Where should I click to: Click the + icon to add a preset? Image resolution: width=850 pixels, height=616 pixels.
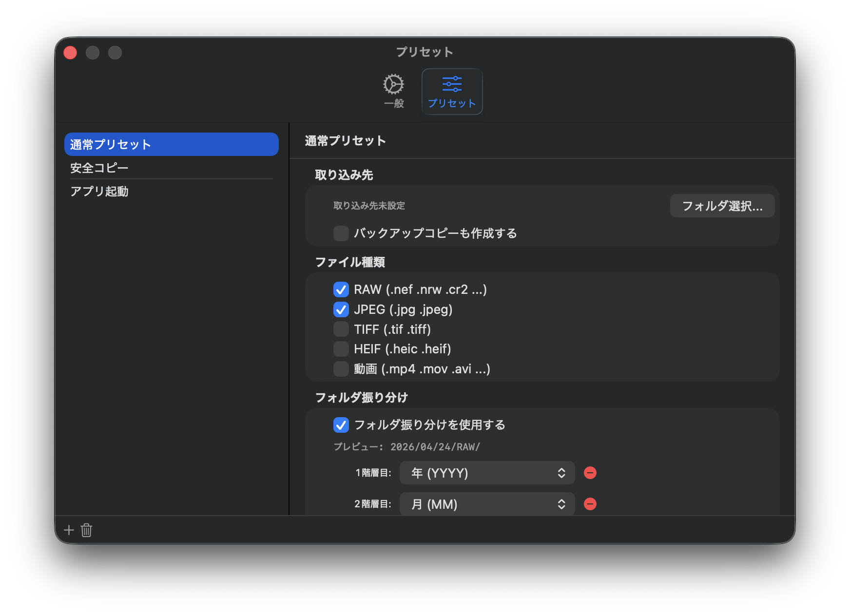(x=69, y=530)
